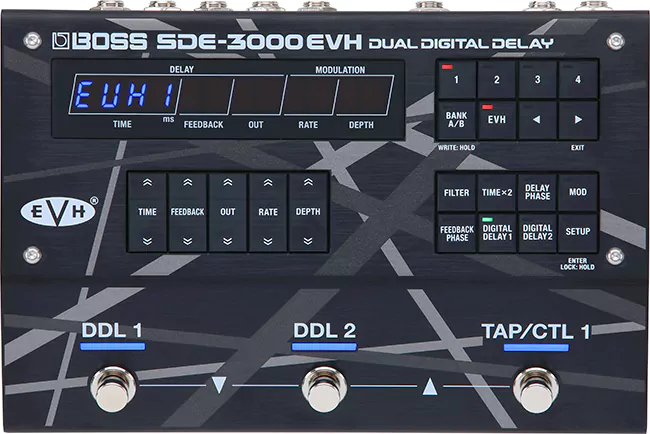This screenshot has width=650, height=434.
Task: Select DIGITAL DELAY 2
Action: (x=537, y=233)
